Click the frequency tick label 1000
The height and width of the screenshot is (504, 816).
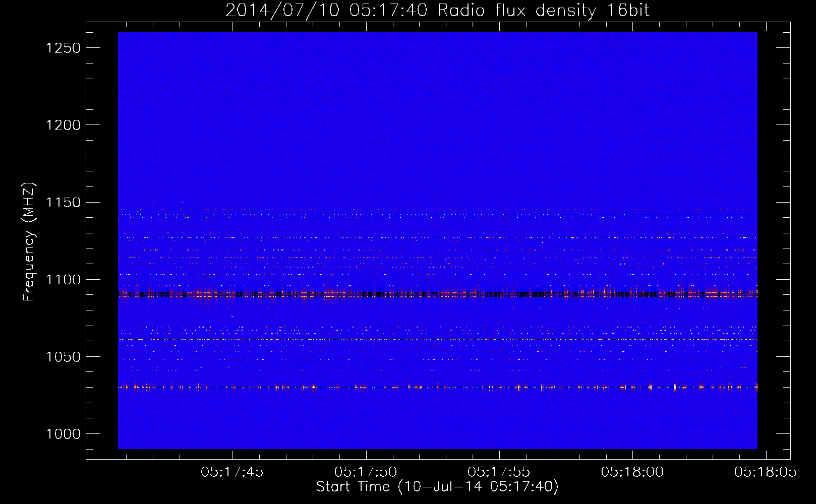(x=63, y=434)
